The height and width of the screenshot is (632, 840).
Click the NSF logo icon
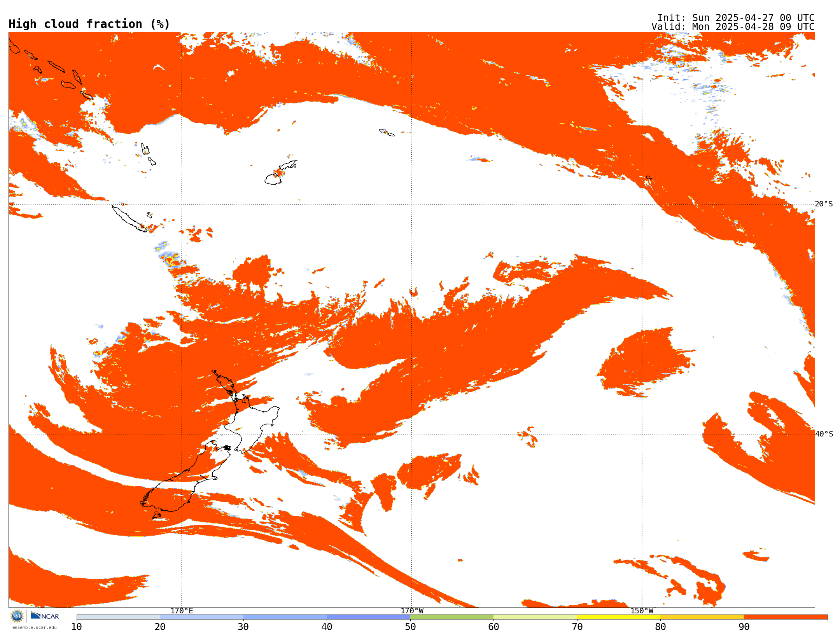click(17, 616)
